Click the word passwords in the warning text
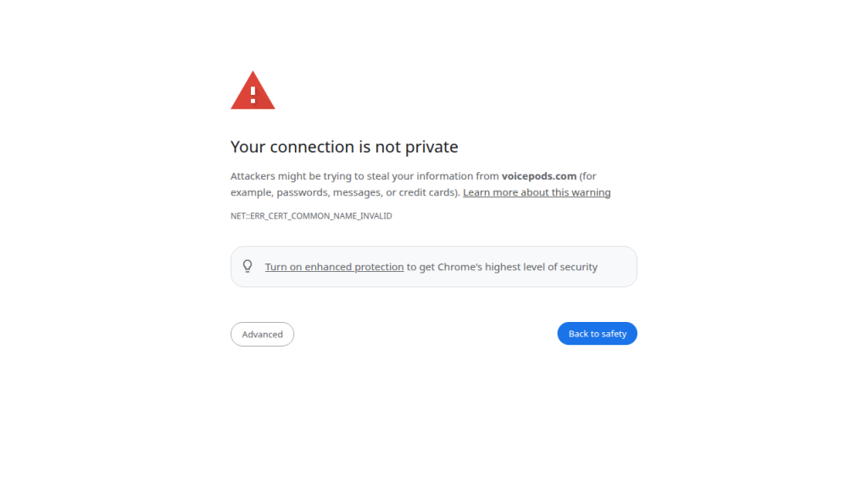The height and width of the screenshot is (488, 868). 301,192
